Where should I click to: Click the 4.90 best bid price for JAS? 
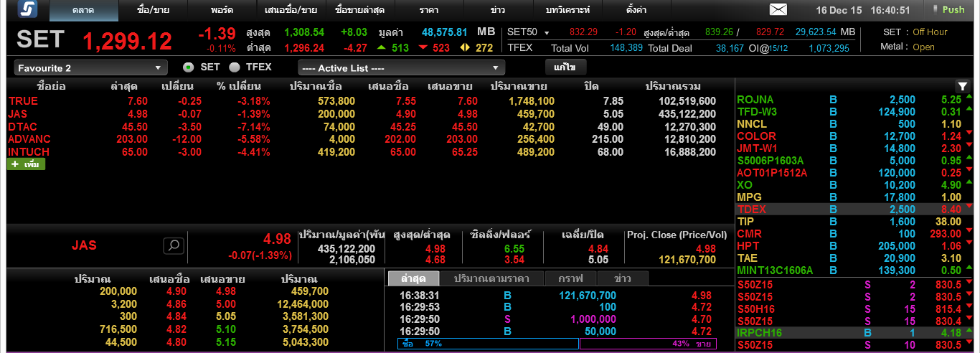176,291
